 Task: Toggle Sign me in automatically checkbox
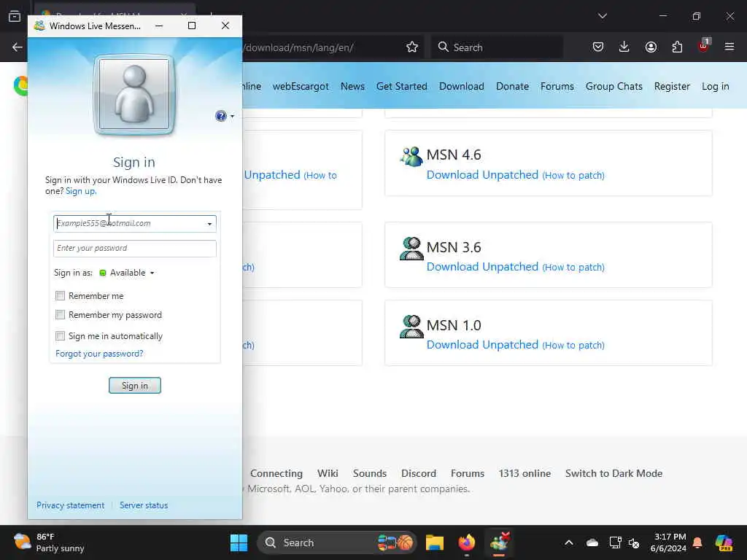pyautogui.click(x=60, y=336)
